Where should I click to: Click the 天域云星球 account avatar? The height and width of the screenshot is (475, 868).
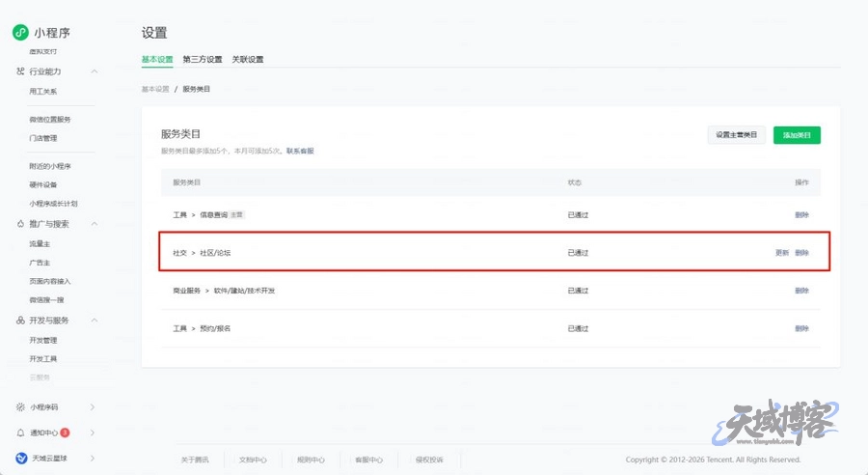(21, 458)
